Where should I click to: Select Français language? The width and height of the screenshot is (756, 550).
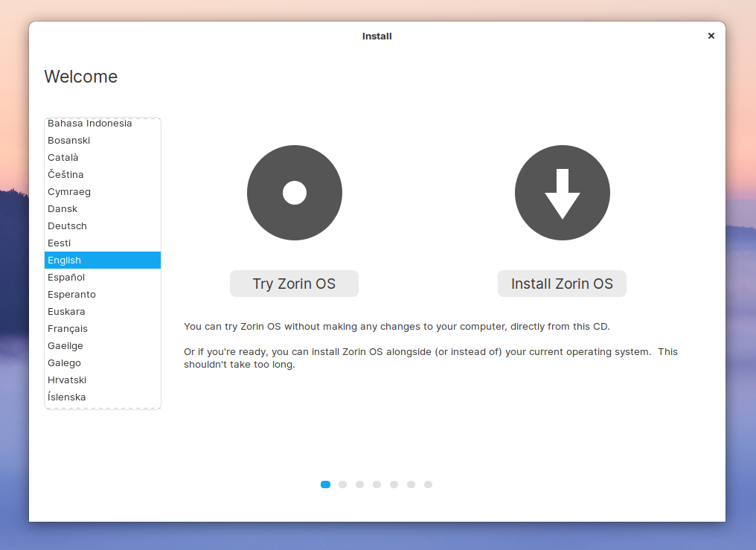pyautogui.click(x=103, y=329)
